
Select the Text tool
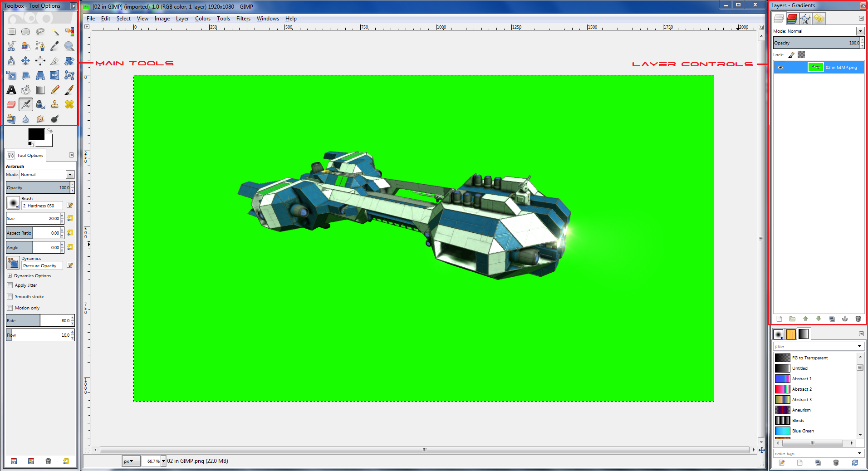[11, 90]
